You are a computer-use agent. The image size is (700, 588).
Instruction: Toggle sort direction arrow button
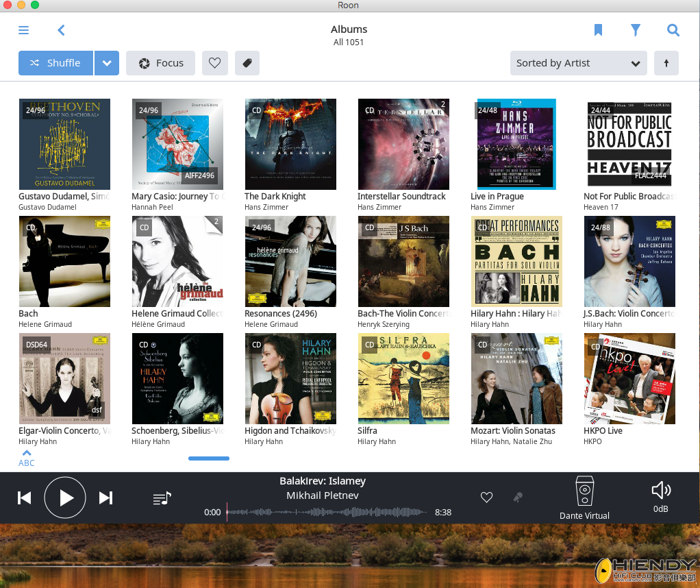point(666,63)
